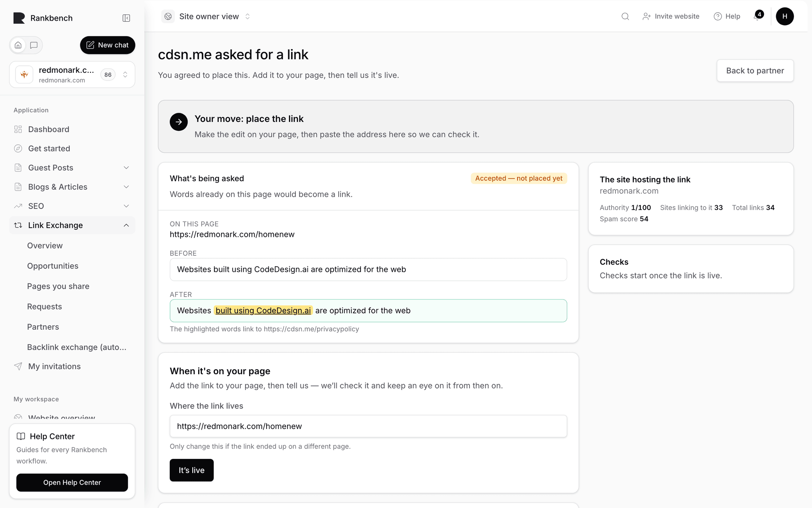Screen dimensions: 812x508
Task: Open Pages you share
Action: click(x=58, y=286)
